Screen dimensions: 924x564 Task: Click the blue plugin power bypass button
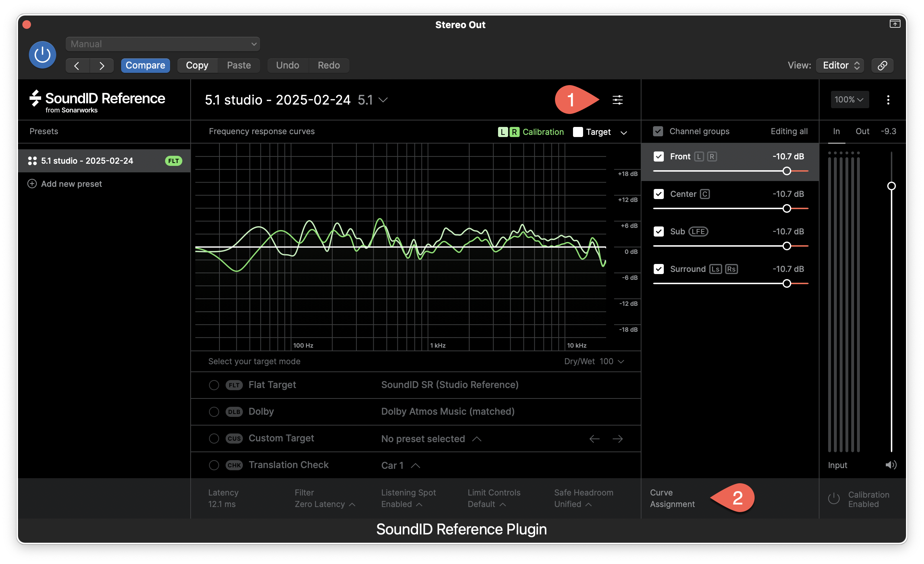43,55
